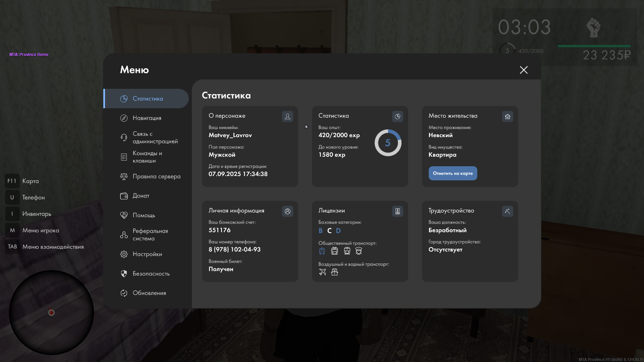
Task: Click the airplane license icon
Action: (x=322, y=272)
